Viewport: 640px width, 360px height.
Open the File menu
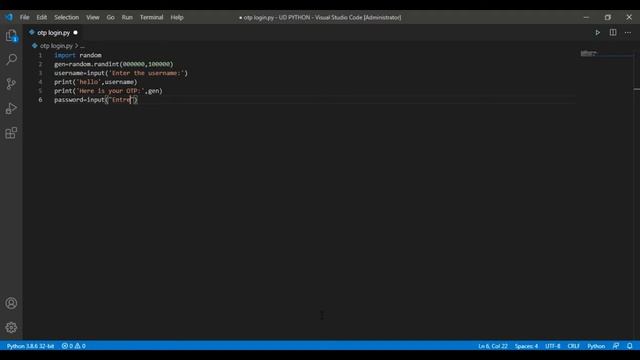pos(24,17)
